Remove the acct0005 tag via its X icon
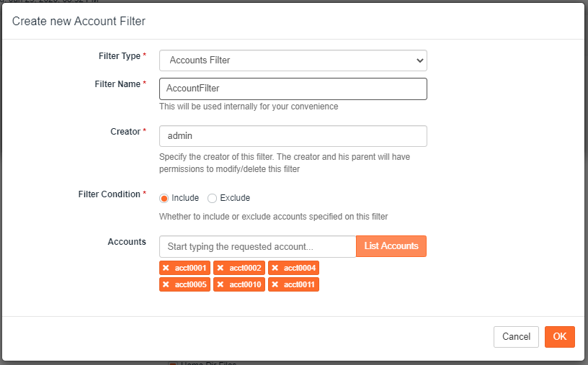The width and height of the screenshot is (588, 365). 166,284
